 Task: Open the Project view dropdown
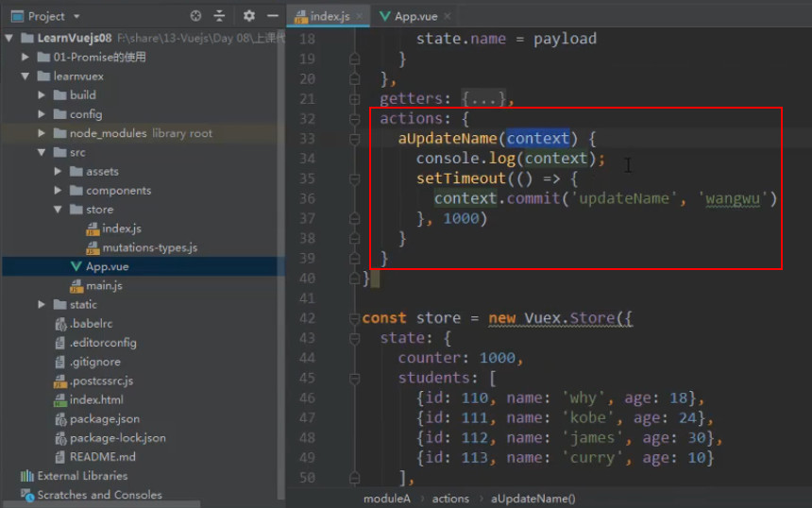pos(76,17)
